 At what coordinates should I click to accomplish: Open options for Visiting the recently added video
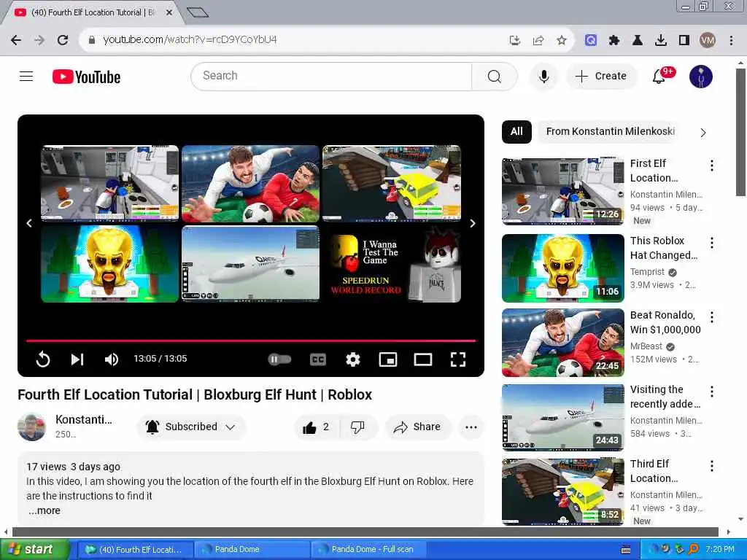pyautogui.click(x=712, y=392)
